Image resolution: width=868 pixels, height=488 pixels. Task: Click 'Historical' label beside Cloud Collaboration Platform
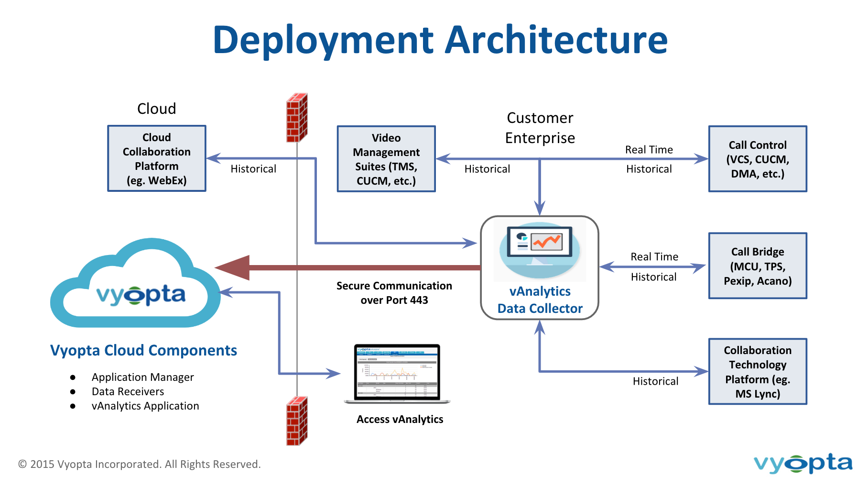coord(253,169)
